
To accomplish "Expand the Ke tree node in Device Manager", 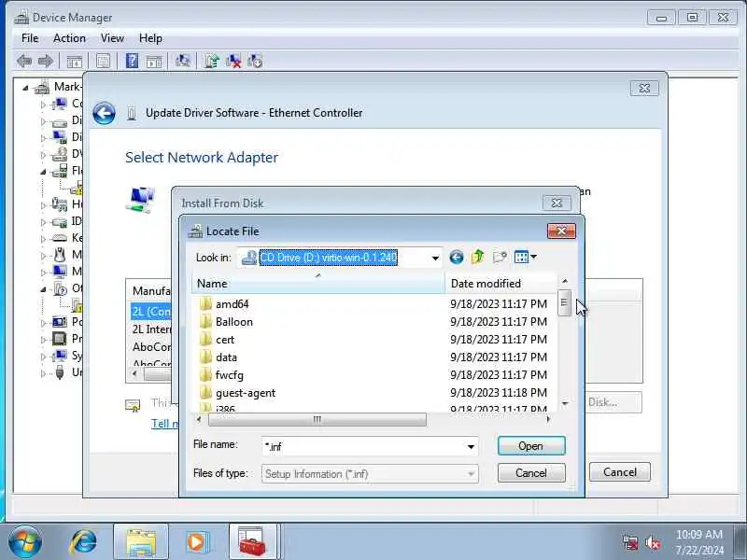I will pos(43,239).
